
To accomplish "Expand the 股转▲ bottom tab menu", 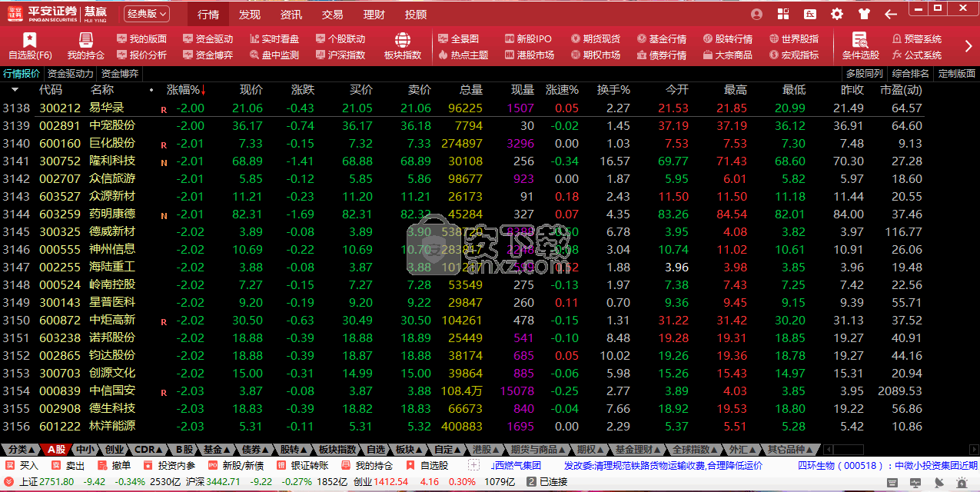I will (x=294, y=449).
